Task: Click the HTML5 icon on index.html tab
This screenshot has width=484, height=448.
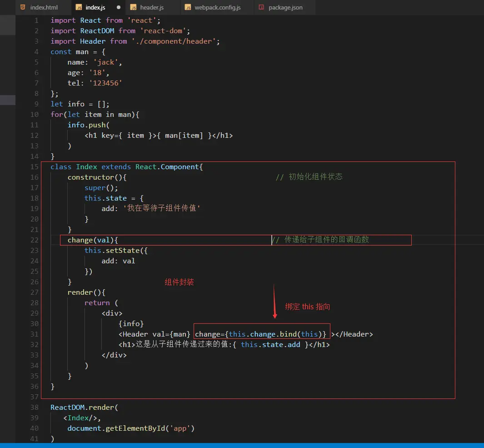Action: pyautogui.click(x=23, y=7)
